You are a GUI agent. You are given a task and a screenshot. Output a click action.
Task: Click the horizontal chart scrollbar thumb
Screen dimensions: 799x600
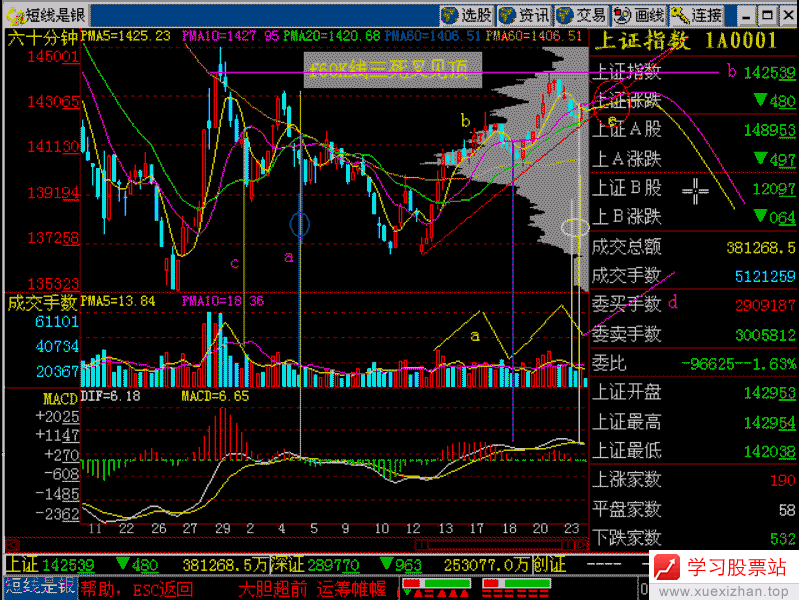point(495,545)
